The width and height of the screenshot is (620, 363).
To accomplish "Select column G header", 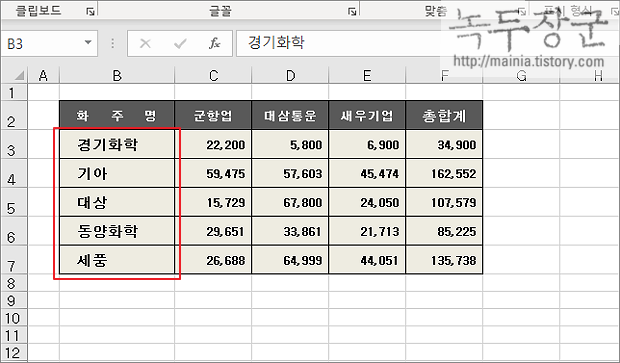I will click(x=521, y=76).
